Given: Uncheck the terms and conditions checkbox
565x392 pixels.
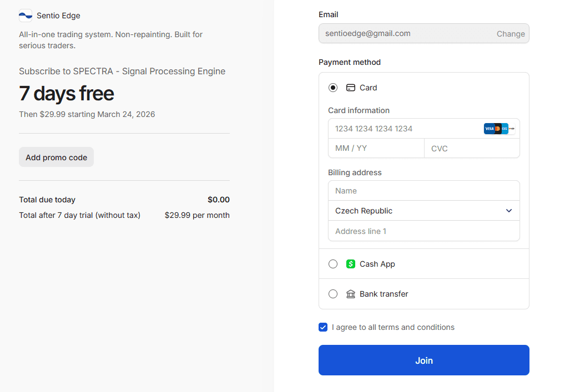Looking at the screenshot, I should pyautogui.click(x=323, y=327).
